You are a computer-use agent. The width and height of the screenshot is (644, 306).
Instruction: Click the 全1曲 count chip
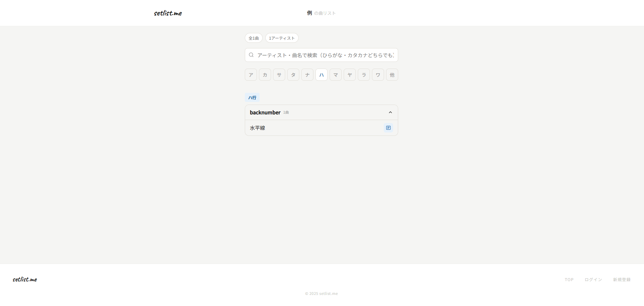pyautogui.click(x=254, y=38)
